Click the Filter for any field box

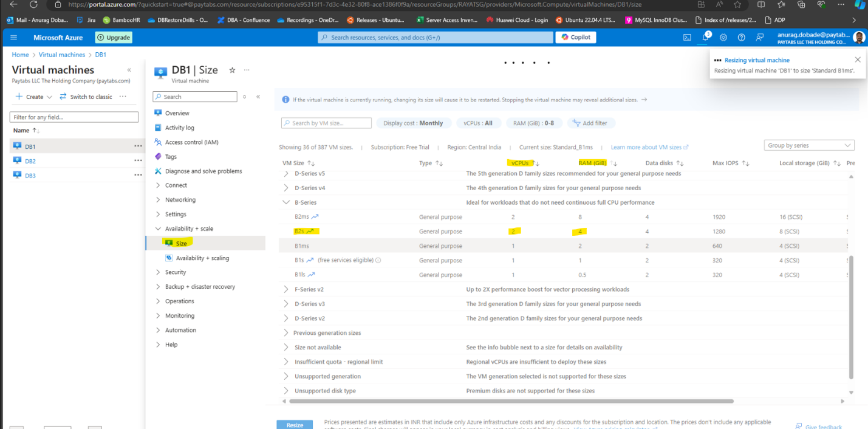(x=74, y=117)
